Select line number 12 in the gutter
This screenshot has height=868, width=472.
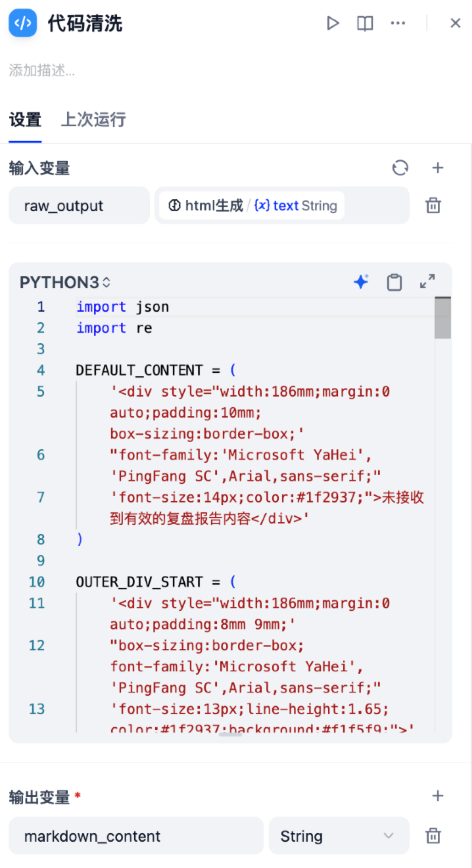[x=37, y=645]
